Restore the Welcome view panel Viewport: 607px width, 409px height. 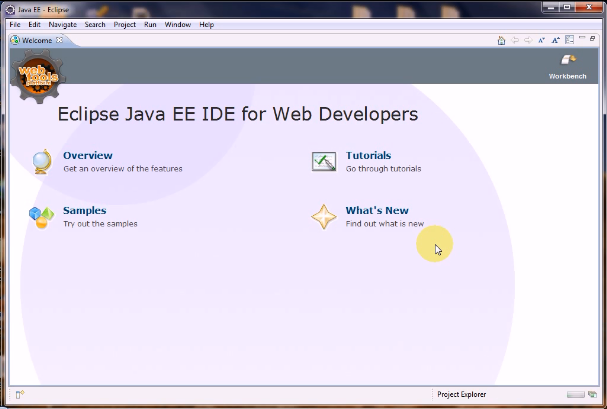pyautogui.click(x=592, y=39)
